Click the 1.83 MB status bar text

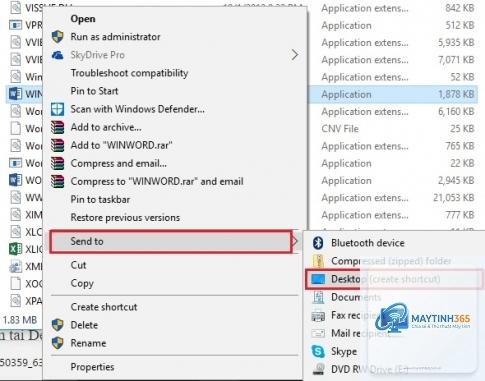[20, 320]
